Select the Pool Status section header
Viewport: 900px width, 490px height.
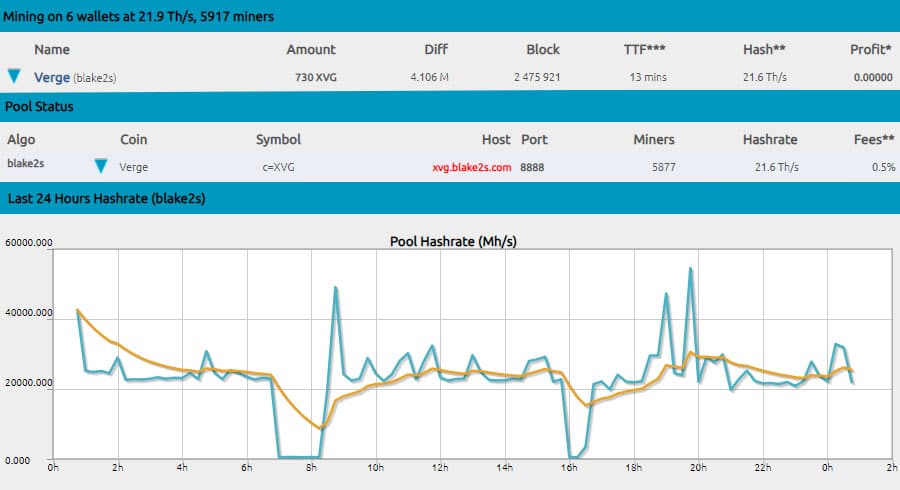coord(40,106)
